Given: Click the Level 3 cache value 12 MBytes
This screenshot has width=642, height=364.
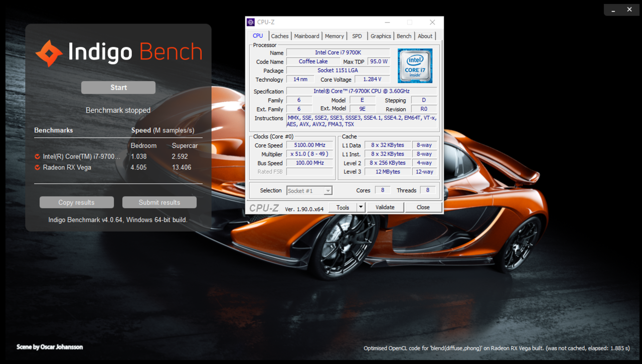Looking at the screenshot, I should (388, 172).
